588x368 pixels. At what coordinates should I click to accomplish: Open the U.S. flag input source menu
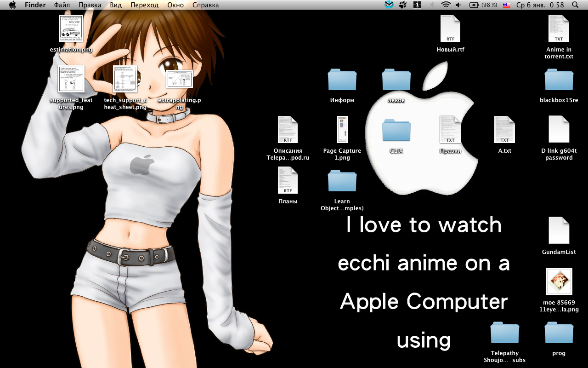point(507,5)
